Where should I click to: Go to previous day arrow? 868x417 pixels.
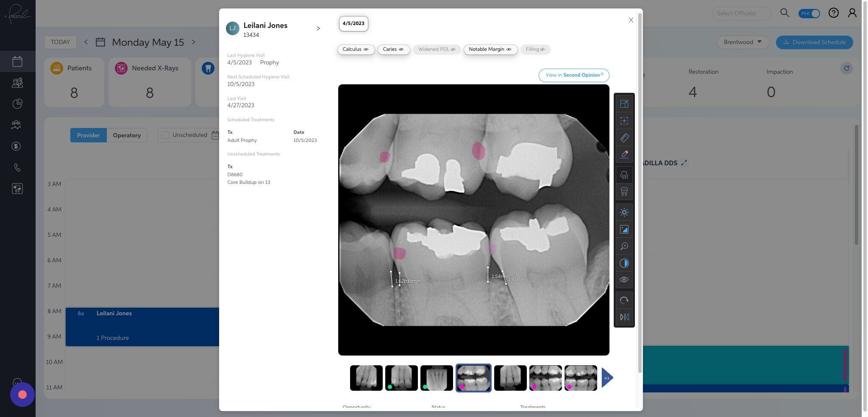pos(86,42)
